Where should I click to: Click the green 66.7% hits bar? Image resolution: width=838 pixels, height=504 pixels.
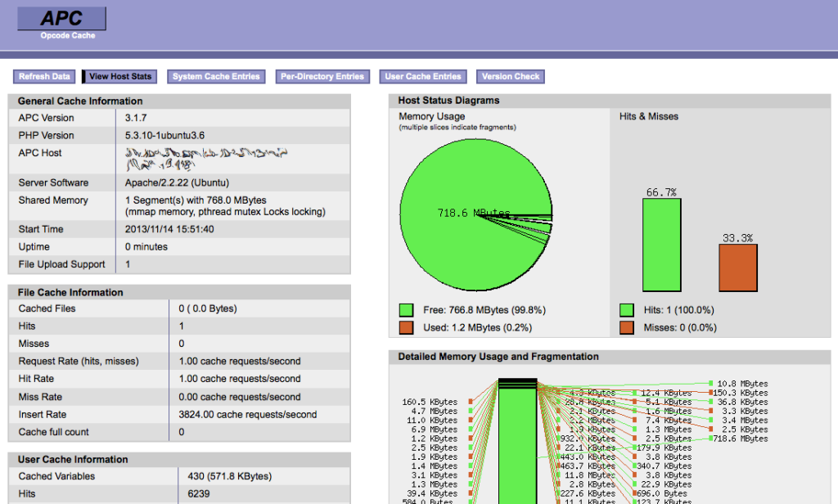pos(661,245)
